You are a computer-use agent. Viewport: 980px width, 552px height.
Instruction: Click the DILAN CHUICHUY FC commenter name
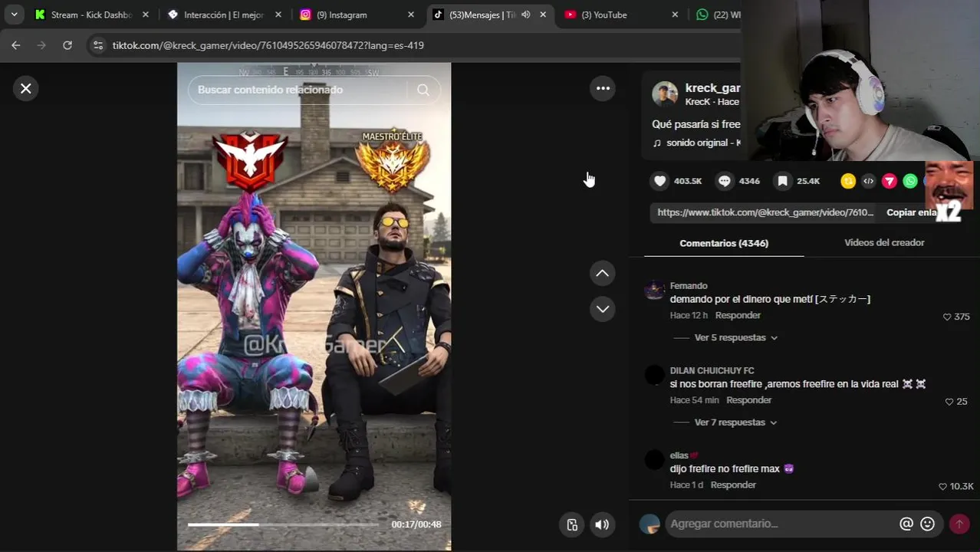point(712,371)
